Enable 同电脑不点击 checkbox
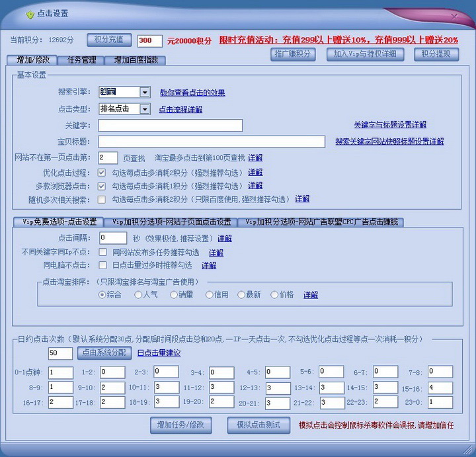Screen dimensions: 476x457 pos(103,265)
